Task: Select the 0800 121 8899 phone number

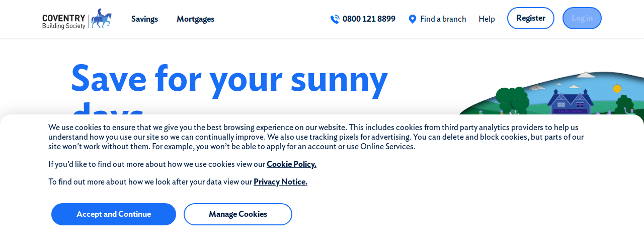Action: [x=369, y=19]
